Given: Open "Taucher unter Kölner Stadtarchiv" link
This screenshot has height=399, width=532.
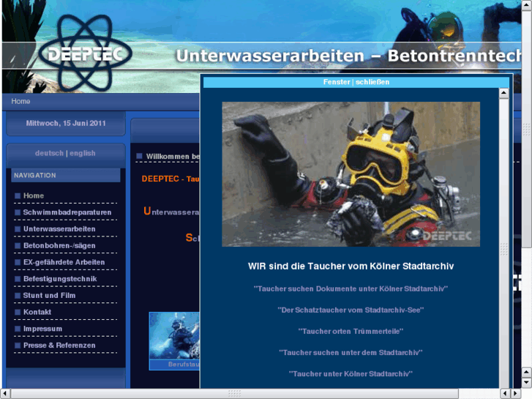Looking at the screenshot, I should coord(351,374).
